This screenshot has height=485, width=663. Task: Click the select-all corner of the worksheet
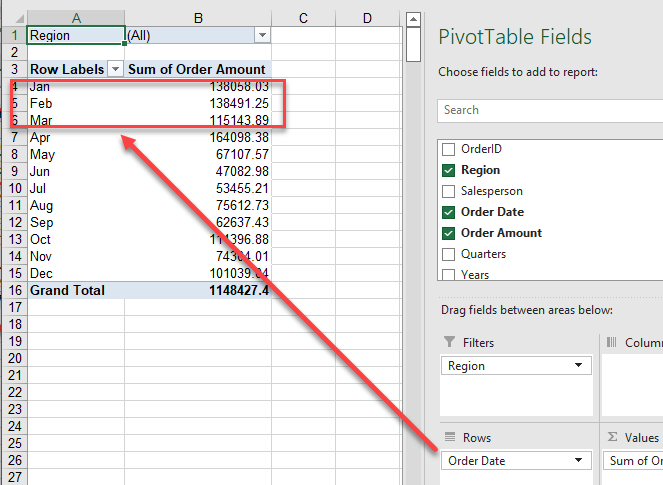coord(13,17)
